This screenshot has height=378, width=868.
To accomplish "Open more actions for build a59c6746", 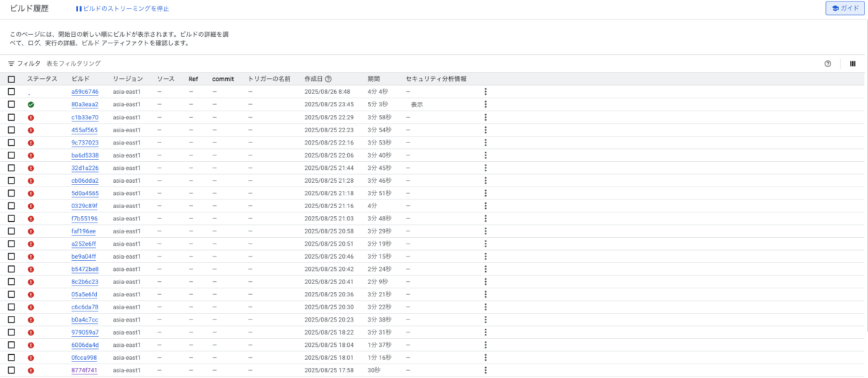I will (485, 92).
